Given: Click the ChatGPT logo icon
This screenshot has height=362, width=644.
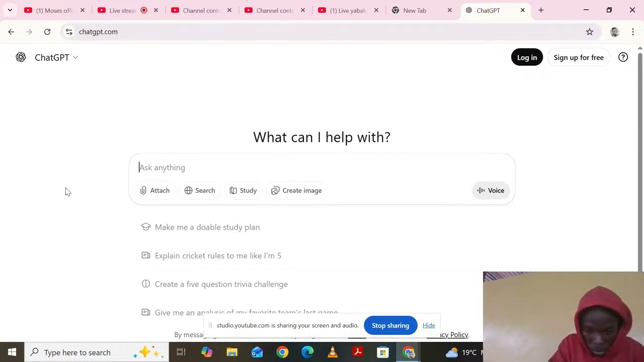Looking at the screenshot, I should coord(21,57).
